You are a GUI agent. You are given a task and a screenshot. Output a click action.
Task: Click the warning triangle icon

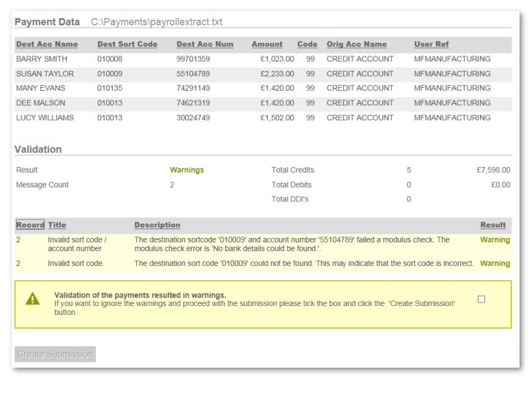coord(32,299)
